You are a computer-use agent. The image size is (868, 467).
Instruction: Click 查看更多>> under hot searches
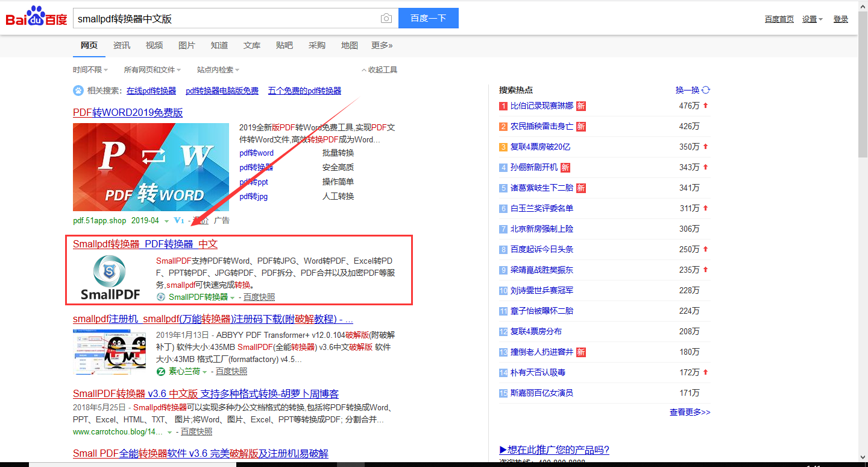click(690, 412)
